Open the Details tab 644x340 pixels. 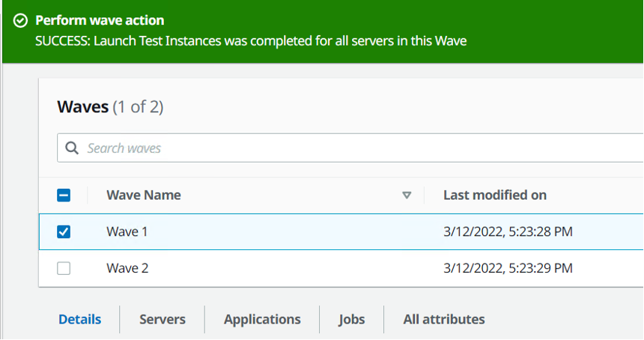79,319
